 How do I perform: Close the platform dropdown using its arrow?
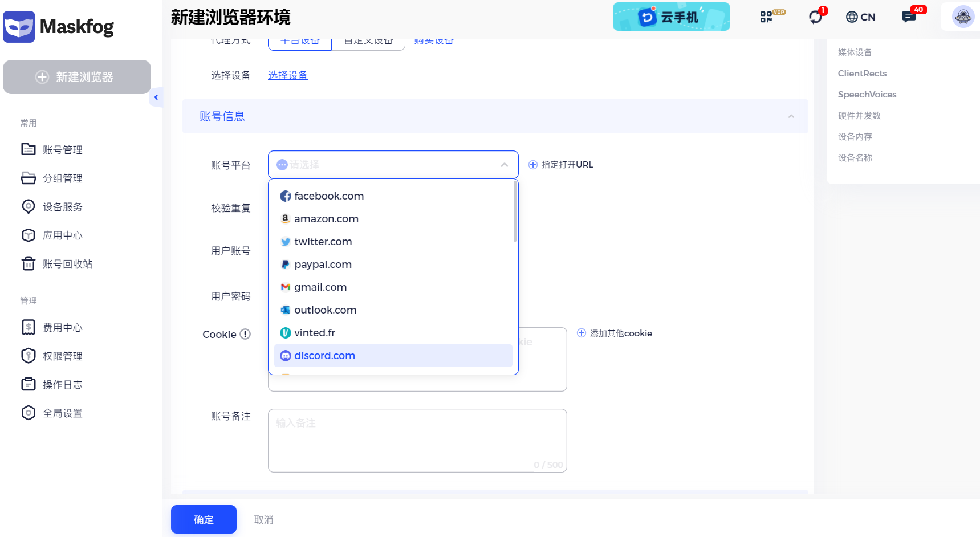[x=505, y=165]
